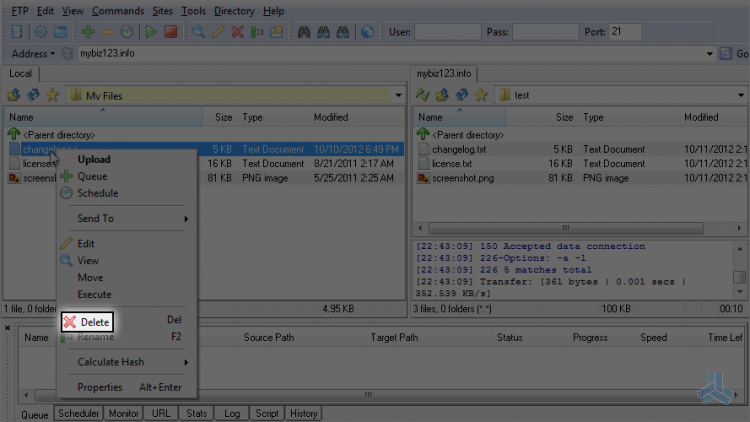
Task: Click the local pane favorites star icon
Action: click(x=52, y=95)
